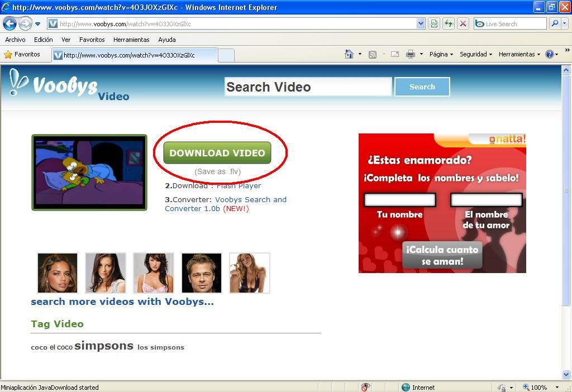
Task: Open the recent pages dropdown arrow
Action: (x=37, y=24)
